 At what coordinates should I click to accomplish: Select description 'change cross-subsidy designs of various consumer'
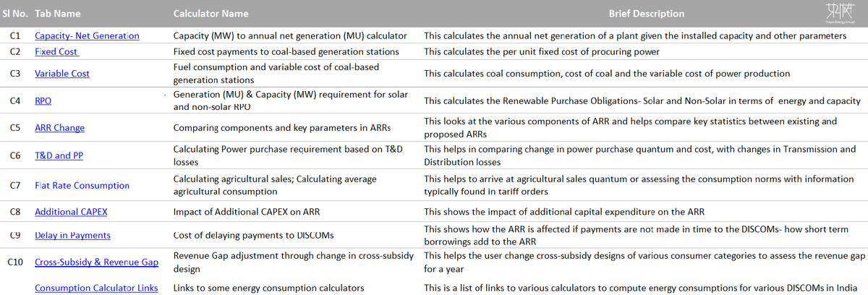coord(644,262)
